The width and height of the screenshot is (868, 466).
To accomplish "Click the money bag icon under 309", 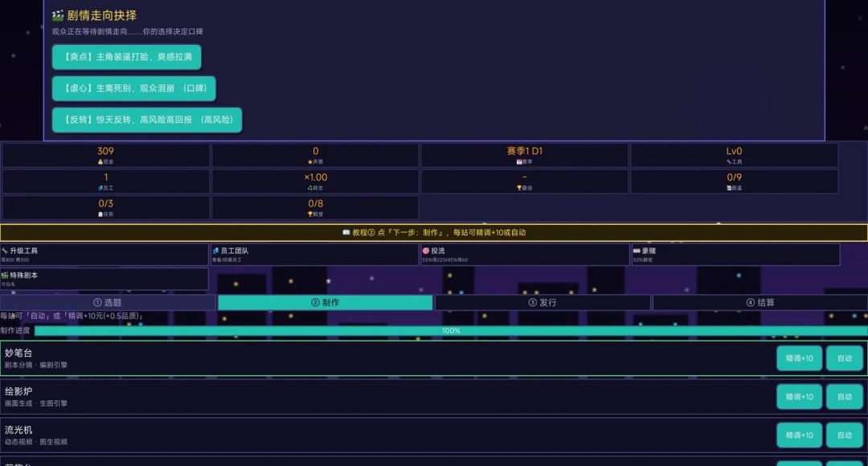I will pyautogui.click(x=100, y=162).
